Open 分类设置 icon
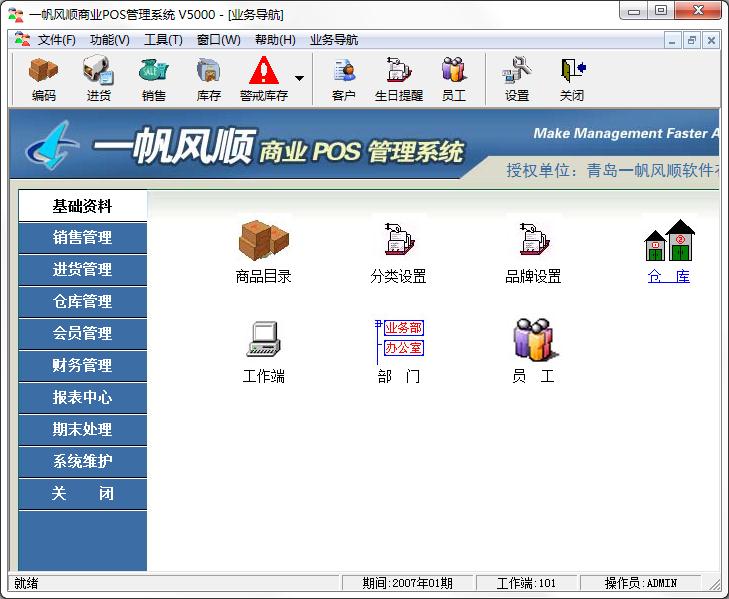Screen dimensions: 729x599 tap(398, 240)
